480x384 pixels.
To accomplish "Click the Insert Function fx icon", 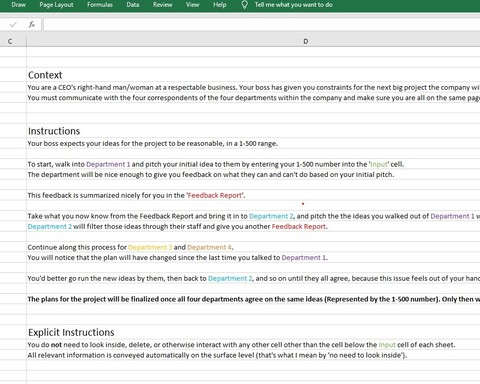I will [x=32, y=24].
